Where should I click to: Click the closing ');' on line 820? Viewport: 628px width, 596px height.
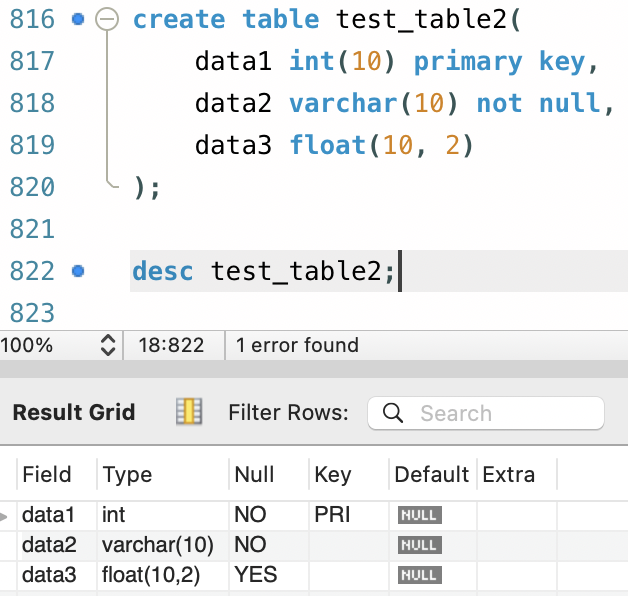147,187
